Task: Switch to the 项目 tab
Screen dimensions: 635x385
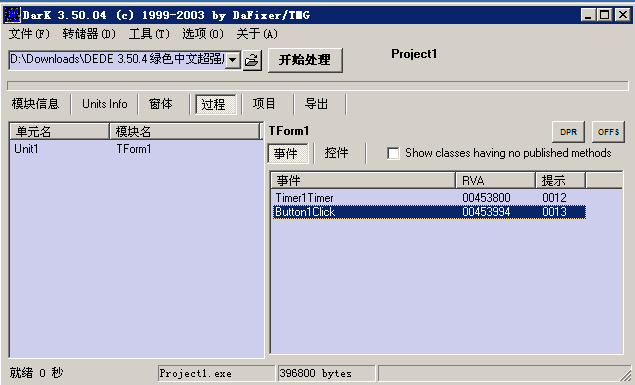Action: 264,104
